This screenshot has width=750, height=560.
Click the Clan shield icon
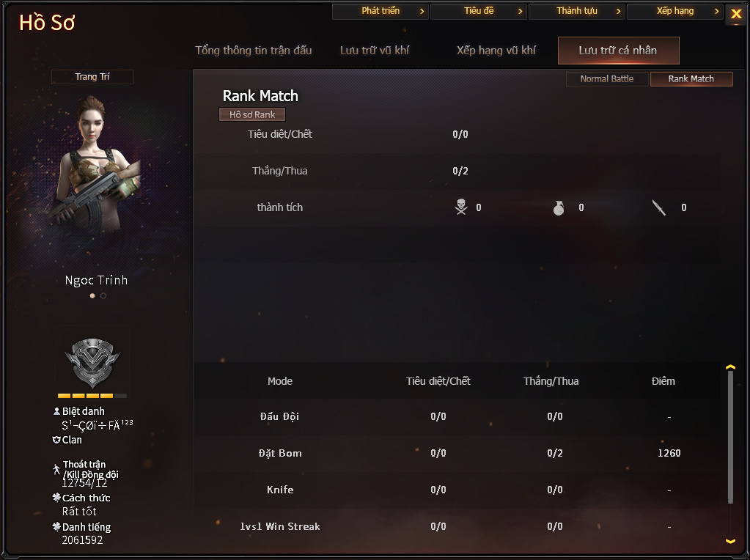(x=56, y=440)
